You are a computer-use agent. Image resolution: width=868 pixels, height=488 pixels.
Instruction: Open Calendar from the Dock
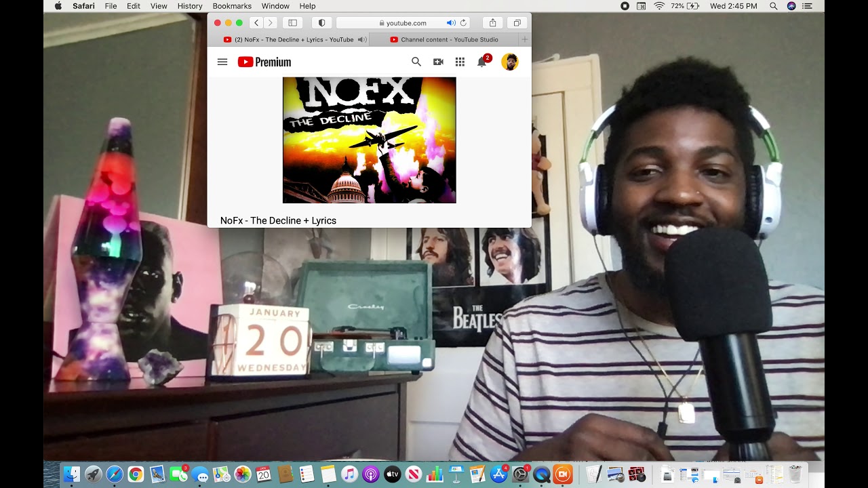click(x=263, y=474)
